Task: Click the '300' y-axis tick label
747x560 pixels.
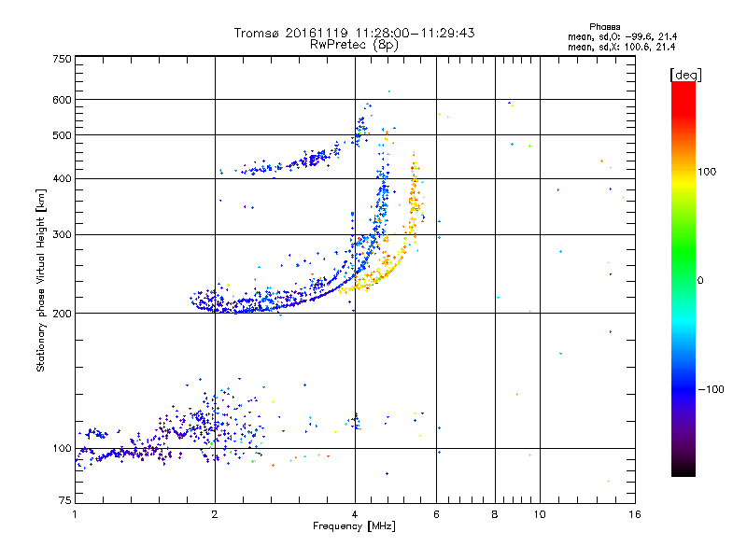Action: click(62, 235)
